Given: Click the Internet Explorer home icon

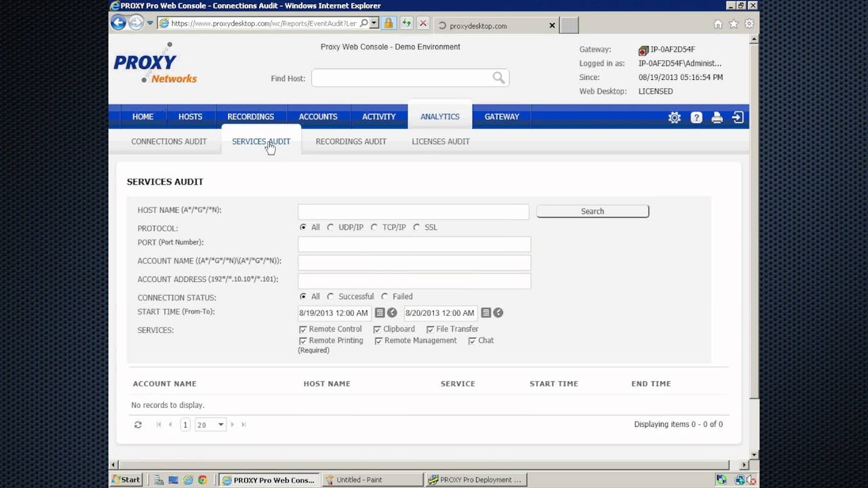Looking at the screenshot, I should coord(718,24).
